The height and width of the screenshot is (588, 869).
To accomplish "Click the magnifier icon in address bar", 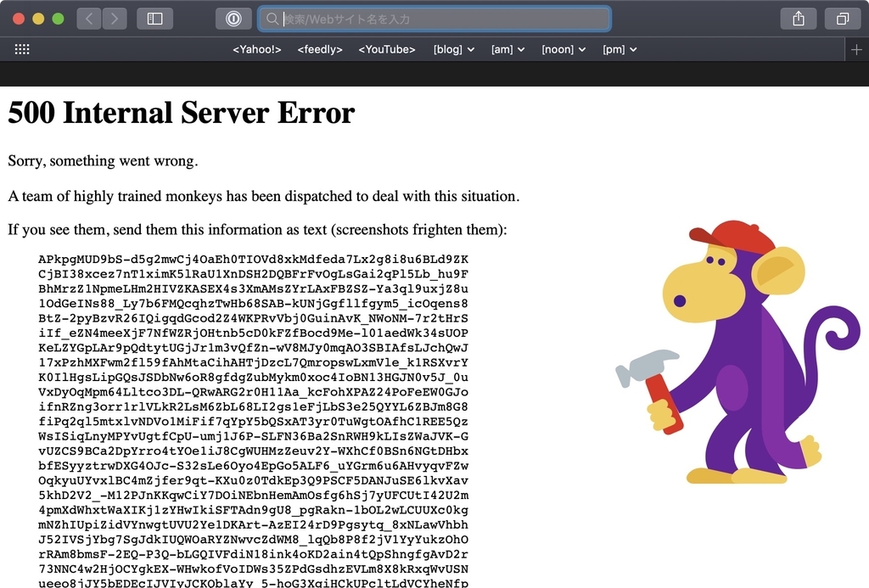I will (x=272, y=19).
